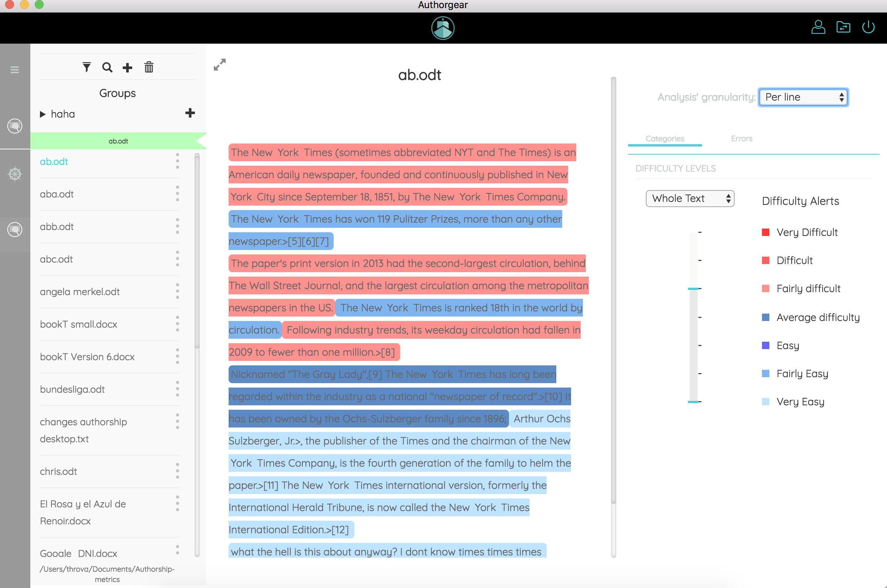Open bookT small.docx document
The width and height of the screenshot is (887, 588).
[x=78, y=324]
